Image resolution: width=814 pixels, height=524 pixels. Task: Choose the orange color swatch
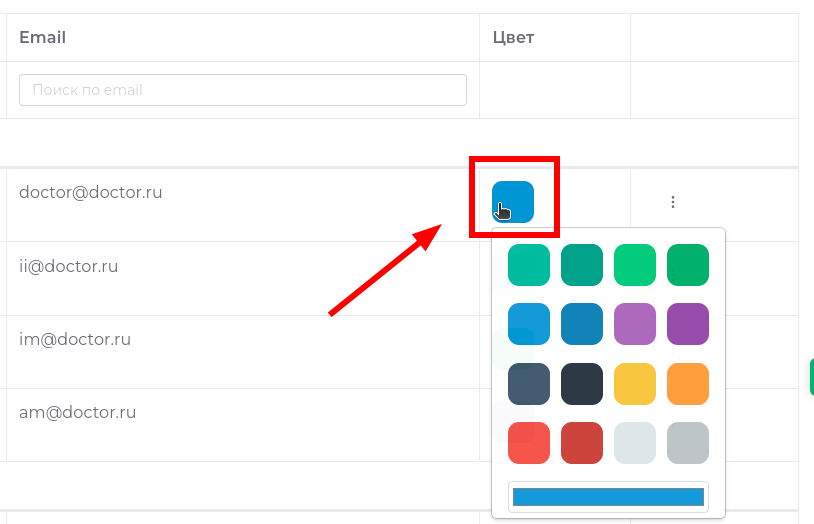pos(688,384)
